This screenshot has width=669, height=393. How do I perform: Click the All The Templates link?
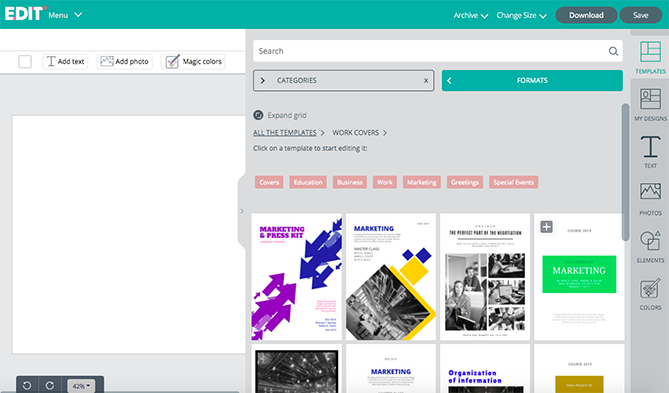coord(285,133)
